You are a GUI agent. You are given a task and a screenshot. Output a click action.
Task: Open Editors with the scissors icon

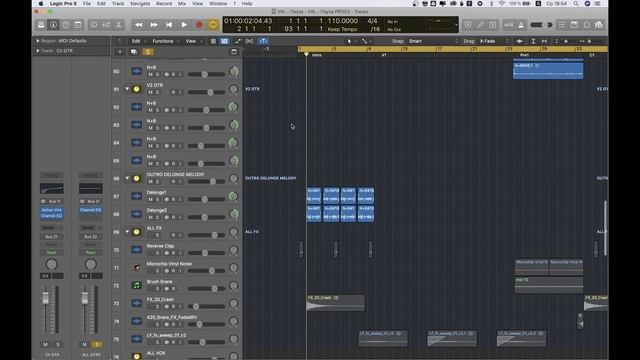pos(119,25)
